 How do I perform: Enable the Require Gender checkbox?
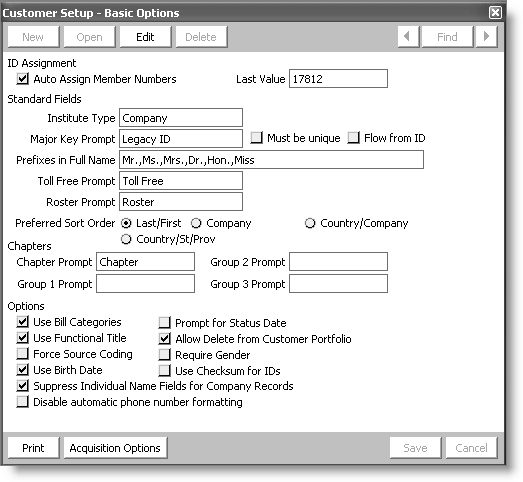click(x=164, y=355)
